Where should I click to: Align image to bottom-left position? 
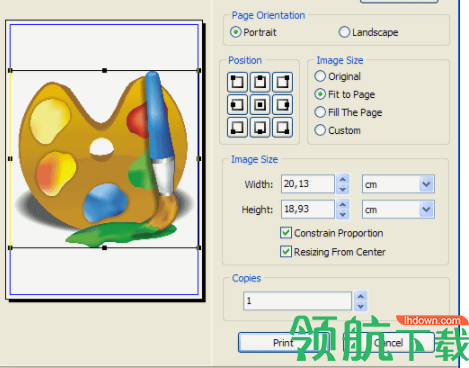(237, 127)
